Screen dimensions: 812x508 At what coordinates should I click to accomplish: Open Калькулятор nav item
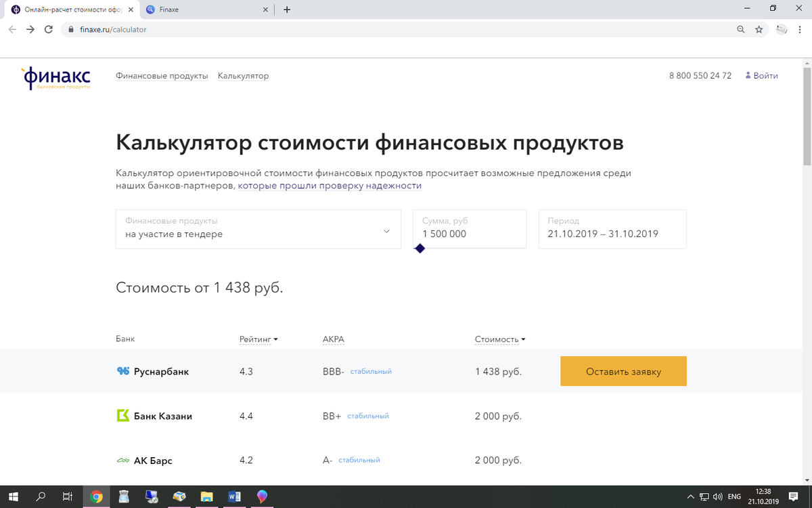click(244, 76)
